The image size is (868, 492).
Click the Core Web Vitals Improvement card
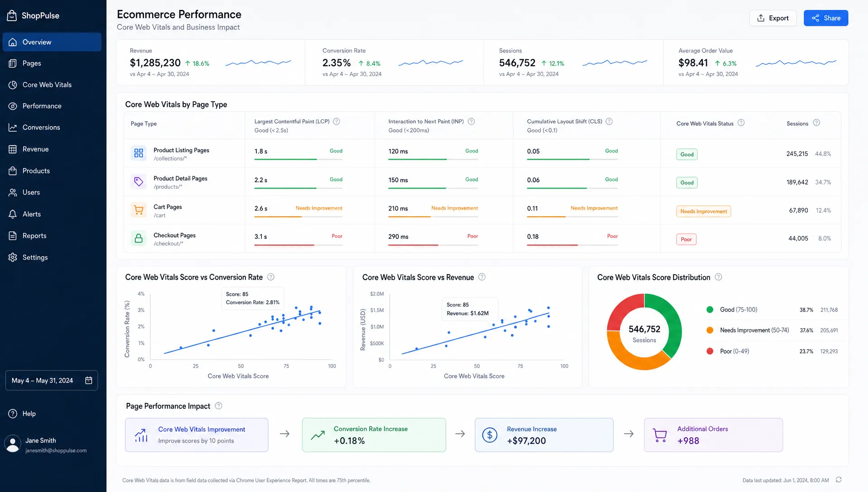tap(197, 435)
